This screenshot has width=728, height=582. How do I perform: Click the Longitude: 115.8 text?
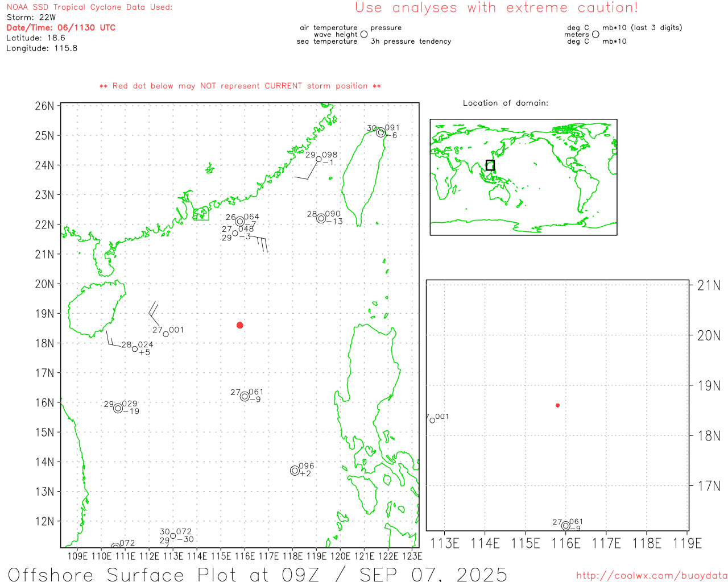click(x=42, y=48)
